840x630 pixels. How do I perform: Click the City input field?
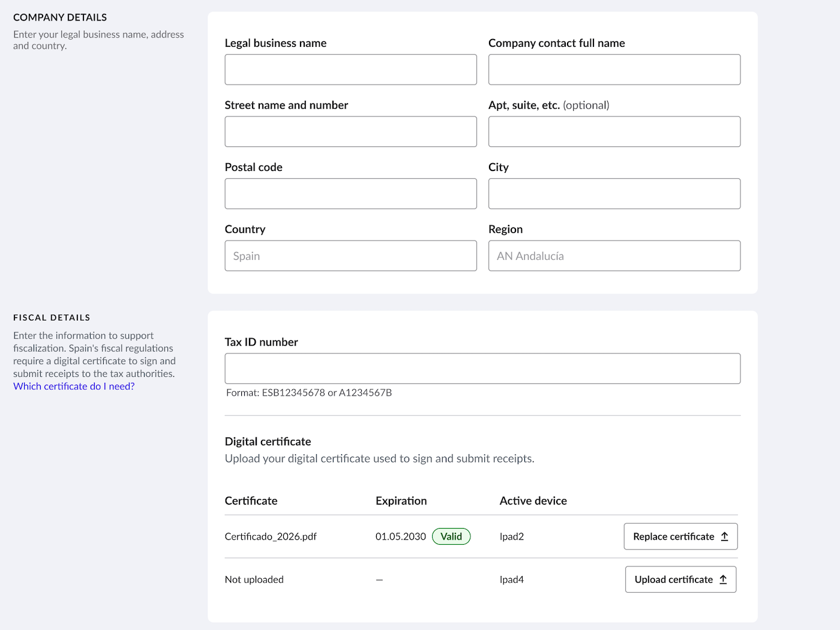[614, 194]
